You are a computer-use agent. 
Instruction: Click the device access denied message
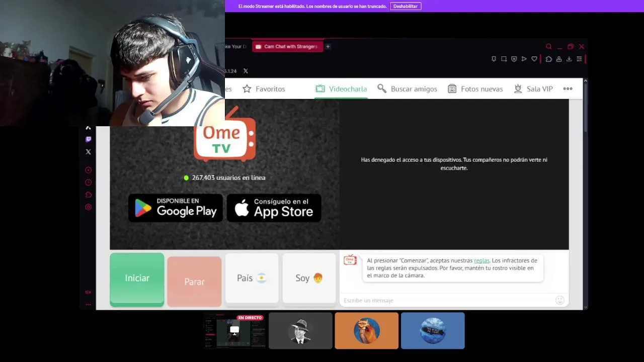click(454, 164)
